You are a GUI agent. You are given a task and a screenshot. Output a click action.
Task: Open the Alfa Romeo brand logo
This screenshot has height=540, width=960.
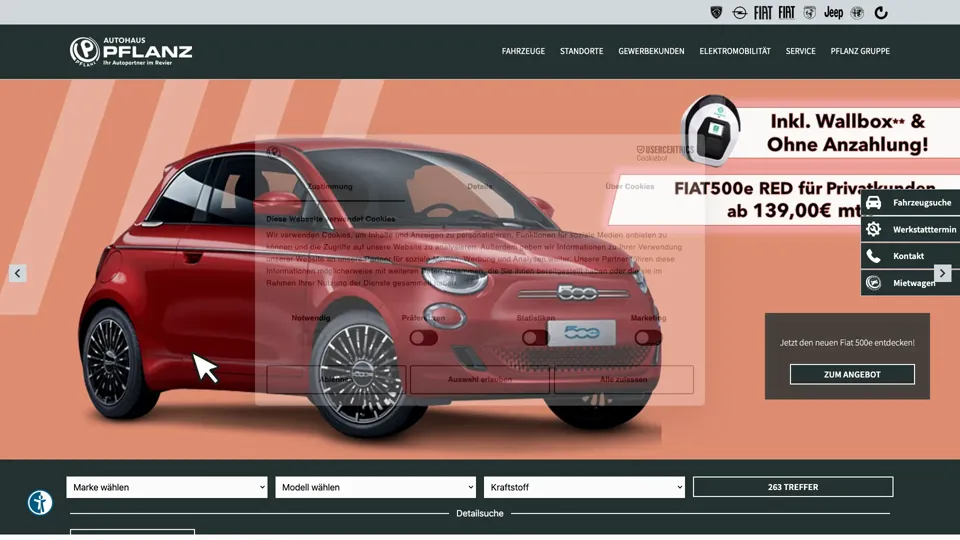tap(857, 13)
